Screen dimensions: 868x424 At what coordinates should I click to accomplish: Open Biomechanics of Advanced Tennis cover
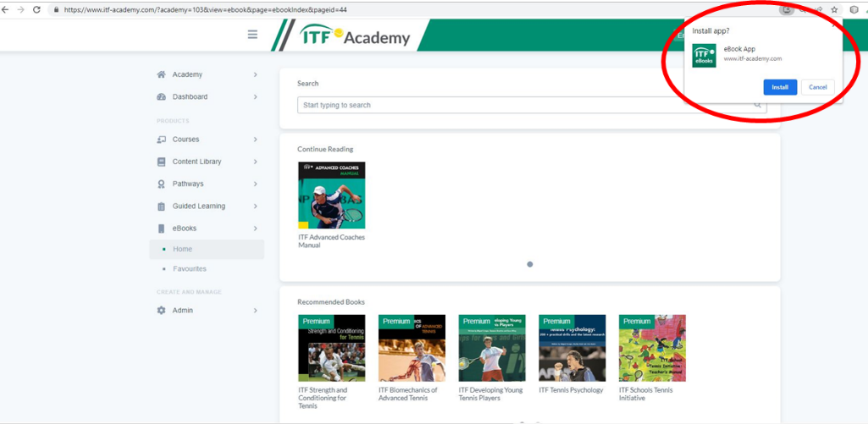coord(412,348)
